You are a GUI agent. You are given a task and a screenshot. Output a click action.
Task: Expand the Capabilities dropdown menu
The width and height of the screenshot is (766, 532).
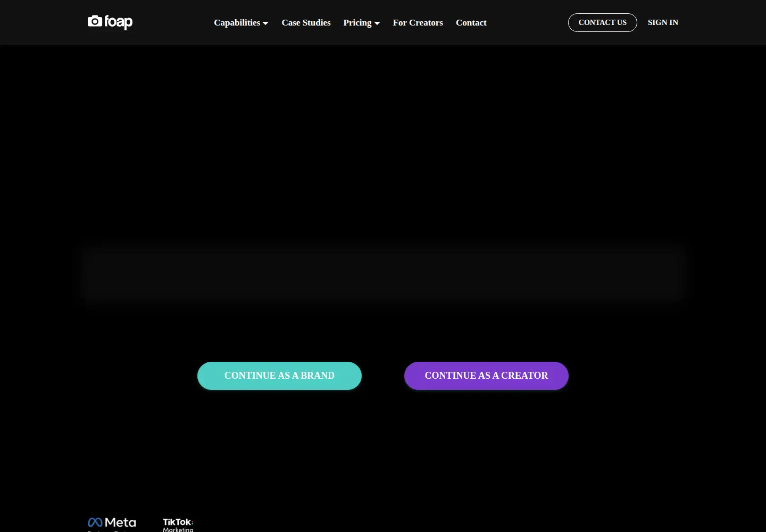(x=241, y=22)
